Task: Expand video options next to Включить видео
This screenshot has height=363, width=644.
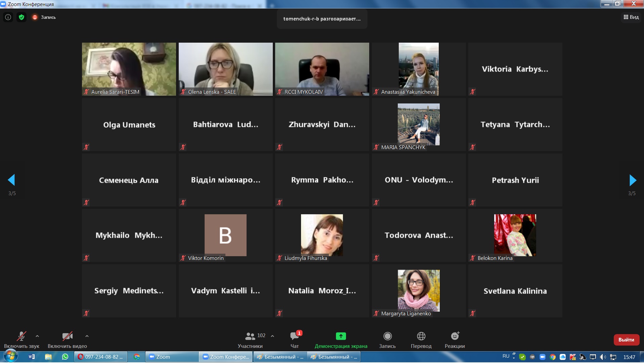Action: pyautogui.click(x=87, y=336)
